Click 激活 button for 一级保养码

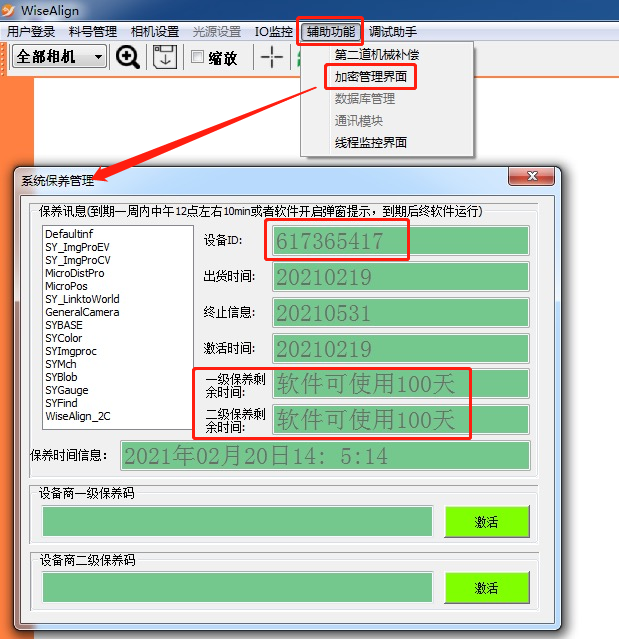click(x=486, y=521)
